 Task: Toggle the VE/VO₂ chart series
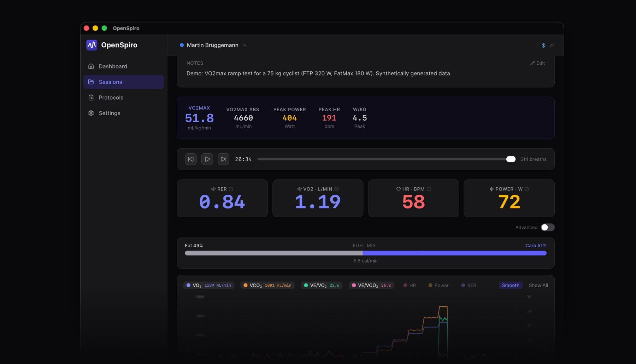pos(322,285)
